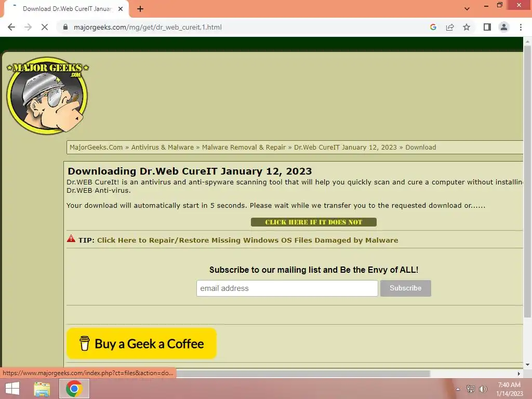Screen dimensions: 532x399
Task: Go back using the browser back arrow
Action: pos(11,27)
